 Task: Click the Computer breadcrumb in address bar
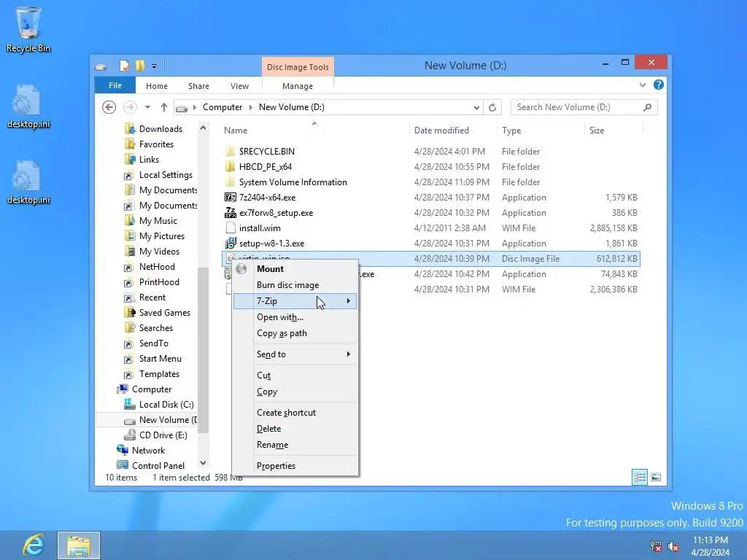222,107
